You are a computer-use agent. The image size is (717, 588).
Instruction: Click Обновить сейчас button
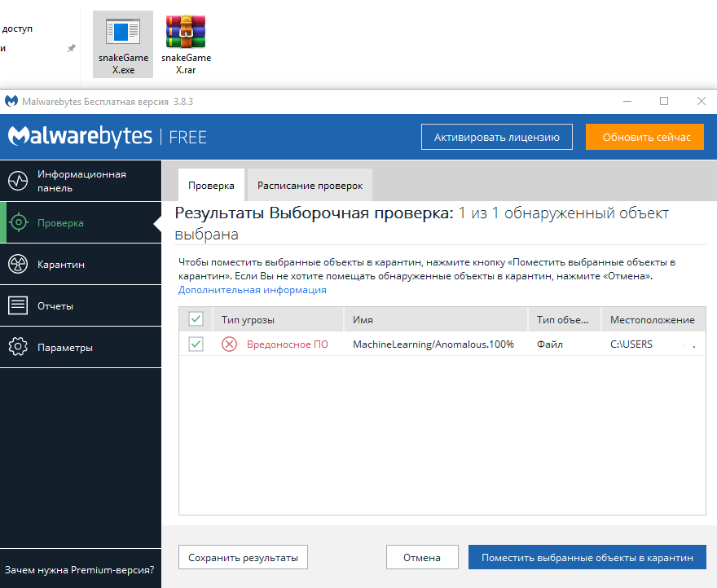pos(644,137)
